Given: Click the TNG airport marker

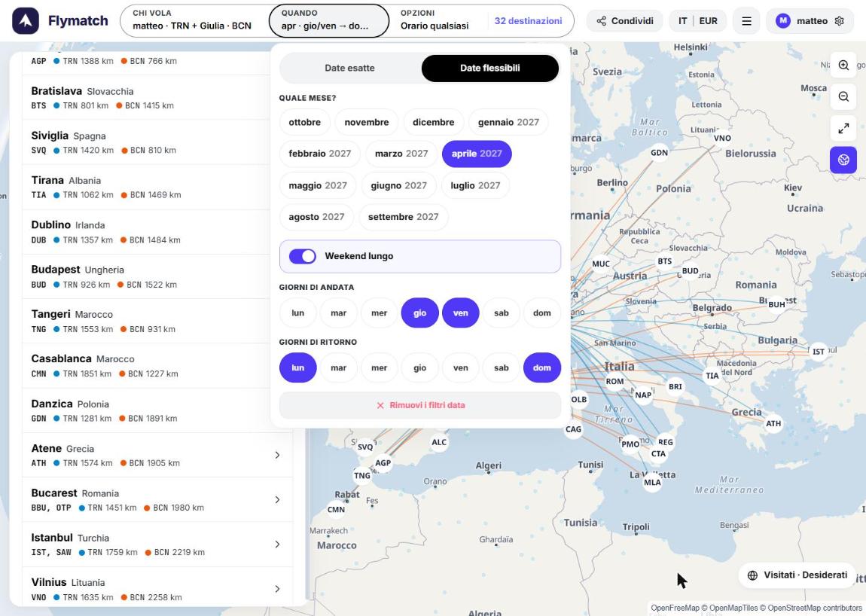Looking at the screenshot, I should click(x=361, y=476).
